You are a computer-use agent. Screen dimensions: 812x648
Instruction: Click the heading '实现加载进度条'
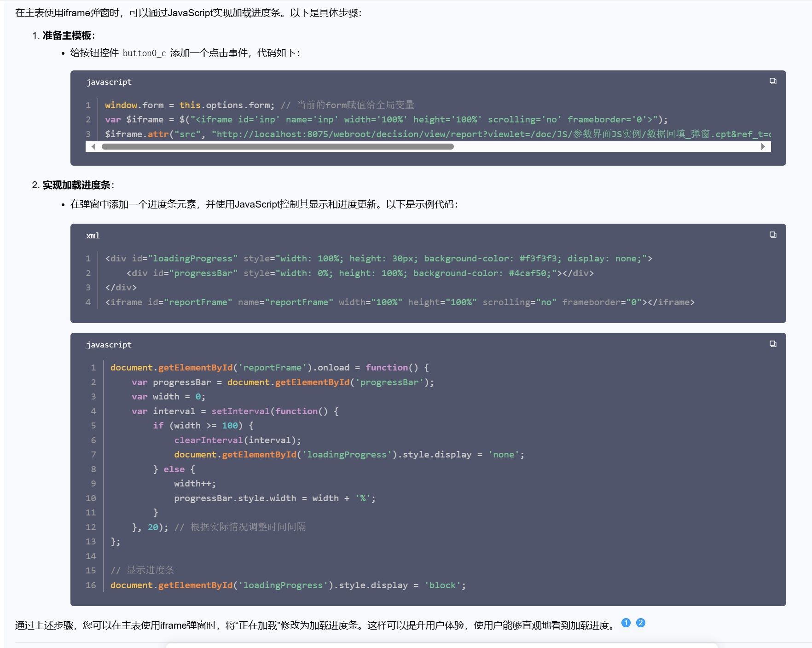click(x=76, y=185)
